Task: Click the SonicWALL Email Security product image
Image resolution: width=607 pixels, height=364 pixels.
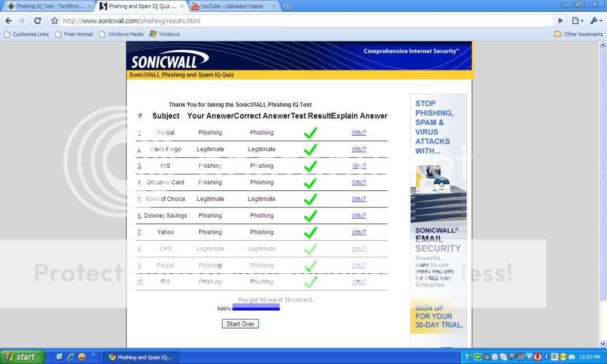Action: 438,194
